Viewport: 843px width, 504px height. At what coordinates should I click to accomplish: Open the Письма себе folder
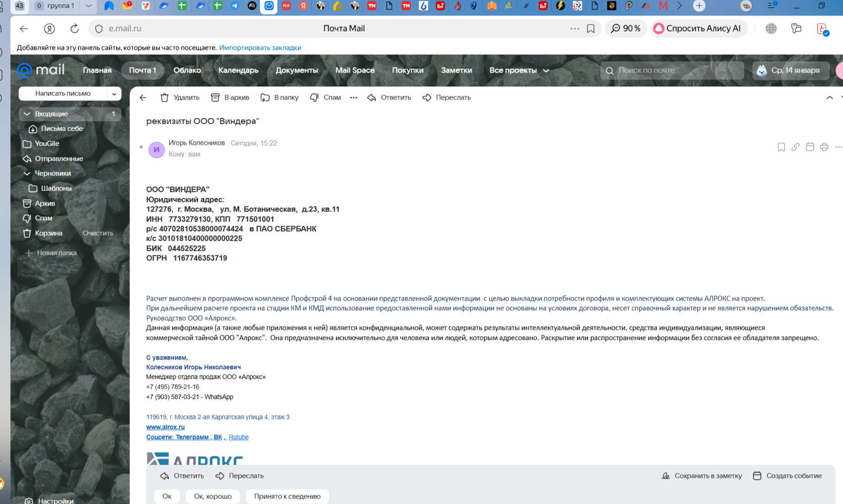click(62, 128)
